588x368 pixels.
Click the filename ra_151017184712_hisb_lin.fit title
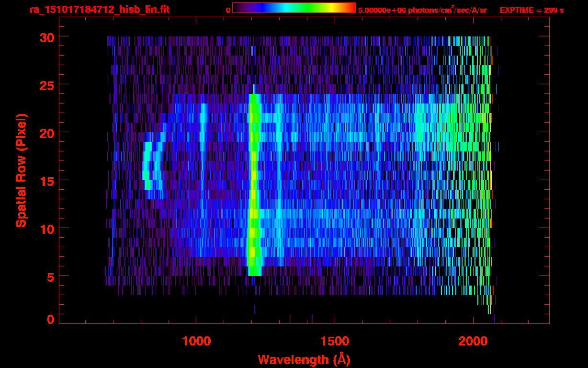pyautogui.click(x=99, y=10)
